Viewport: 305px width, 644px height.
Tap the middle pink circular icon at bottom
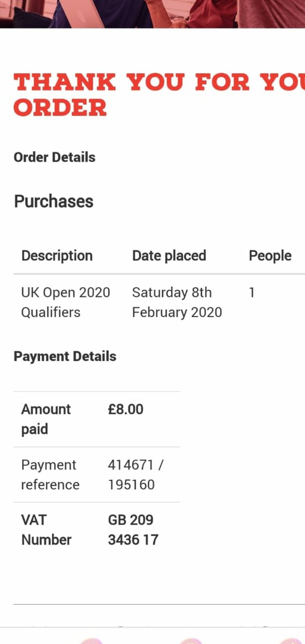tap(191, 641)
